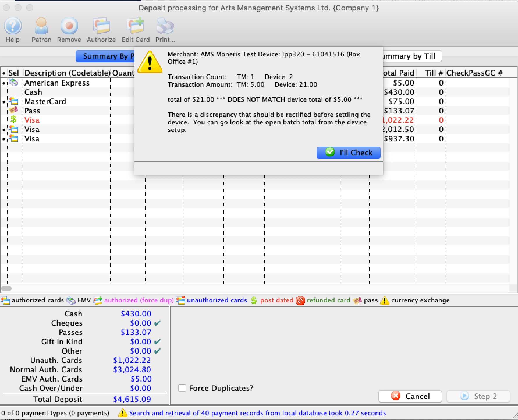The height and width of the screenshot is (420, 518).
Task: Click the EMV legend icon
Action: pos(71,300)
